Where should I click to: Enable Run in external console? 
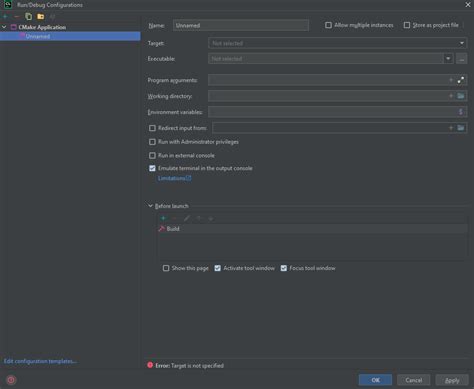152,155
